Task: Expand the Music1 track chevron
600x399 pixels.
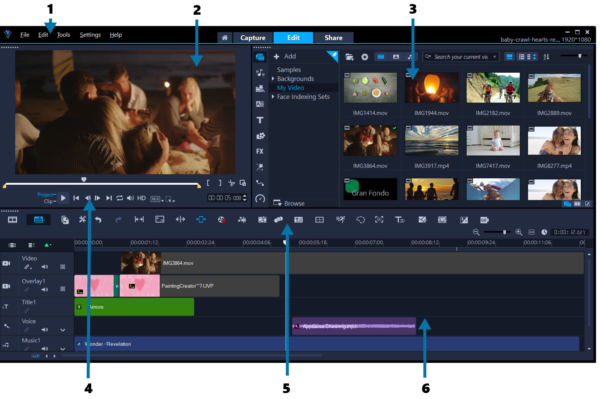Action: pyautogui.click(x=62, y=349)
